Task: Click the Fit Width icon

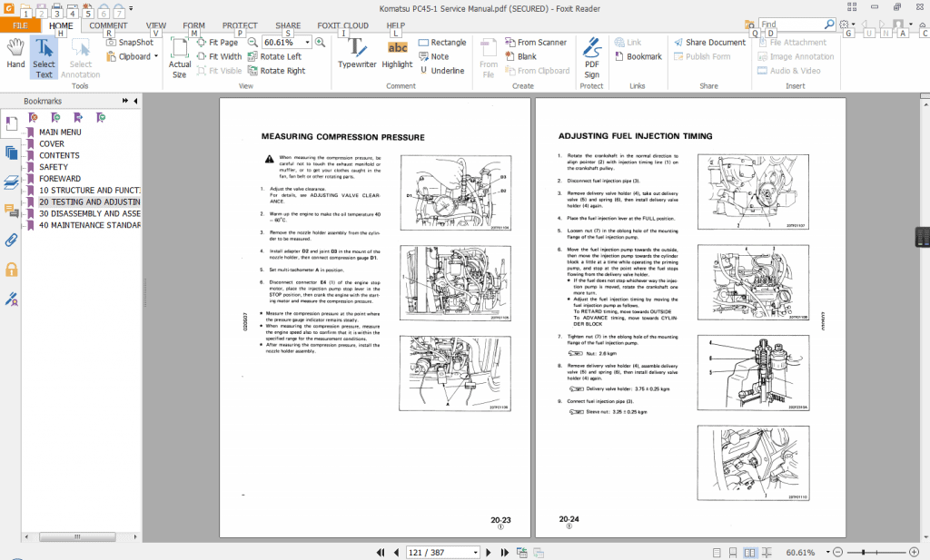Action: pos(202,56)
